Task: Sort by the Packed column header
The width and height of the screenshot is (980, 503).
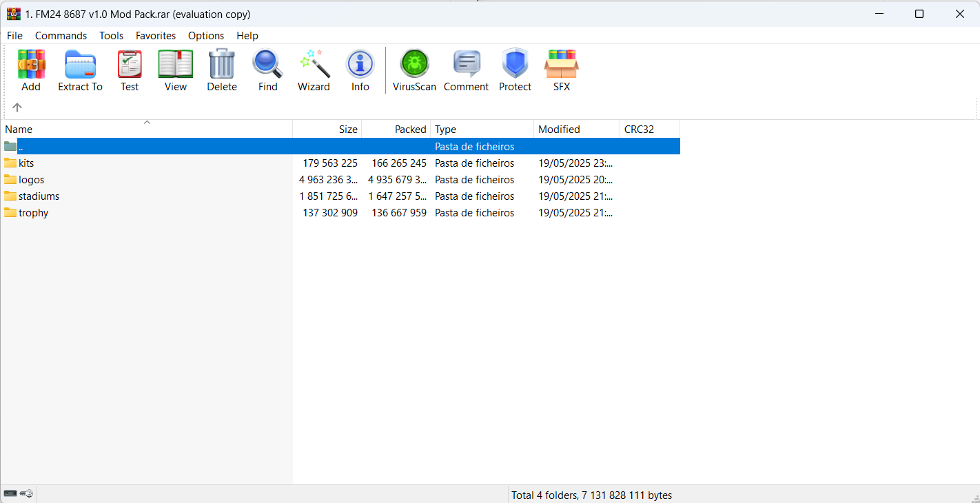Action: point(396,130)
